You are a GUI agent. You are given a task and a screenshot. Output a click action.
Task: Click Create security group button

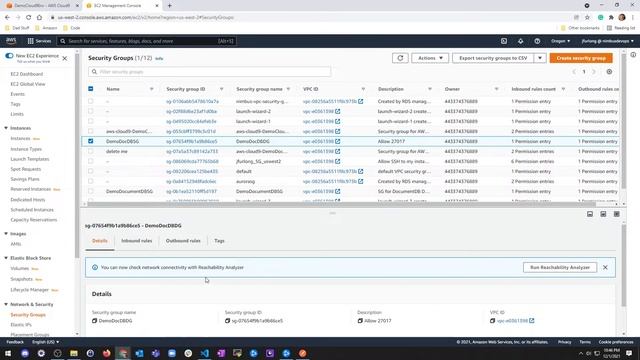pyautogui.click(x=581, y=58)
